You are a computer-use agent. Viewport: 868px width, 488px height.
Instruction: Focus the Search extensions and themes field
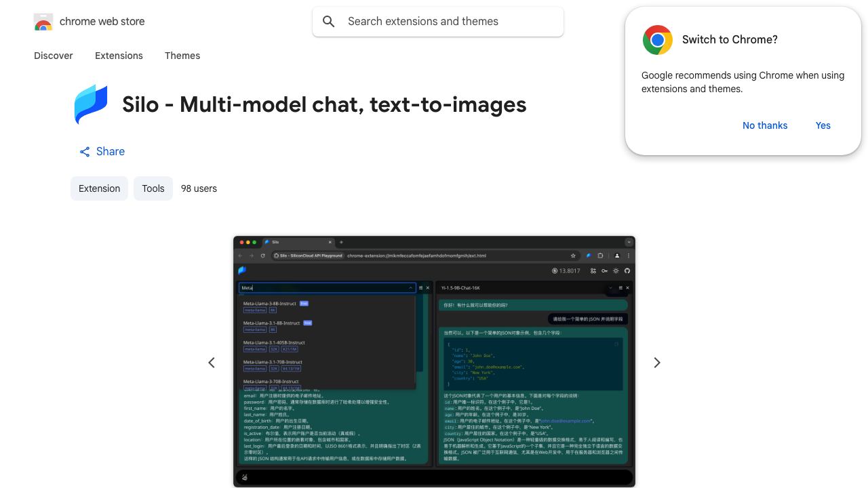tap(438, 22)
